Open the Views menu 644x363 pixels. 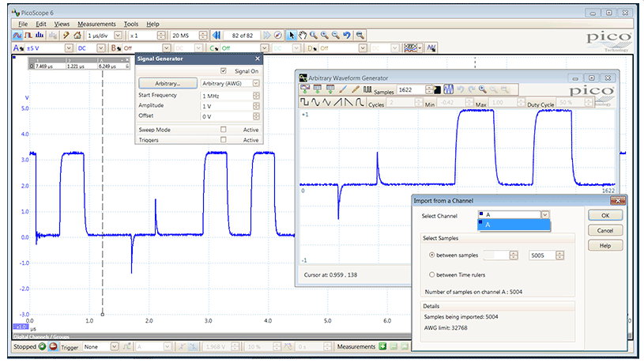[x=62, y=24]
